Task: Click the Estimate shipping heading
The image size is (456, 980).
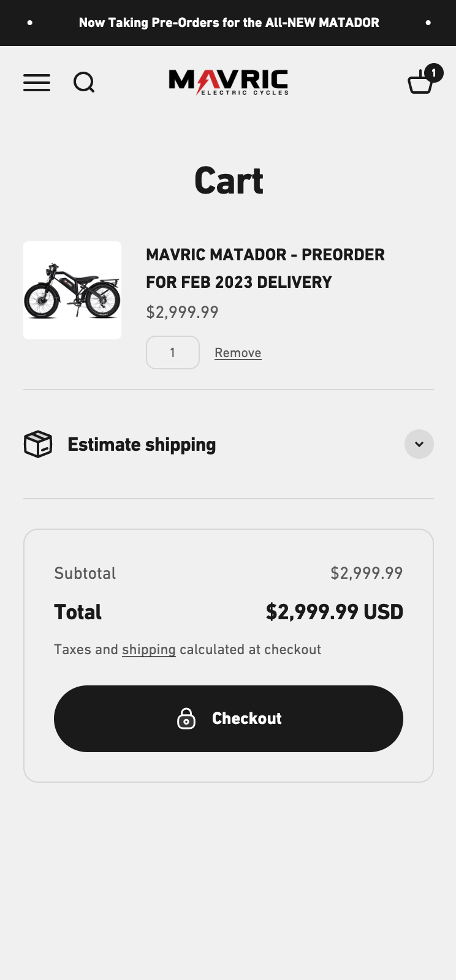Action: tap(142, 444)
